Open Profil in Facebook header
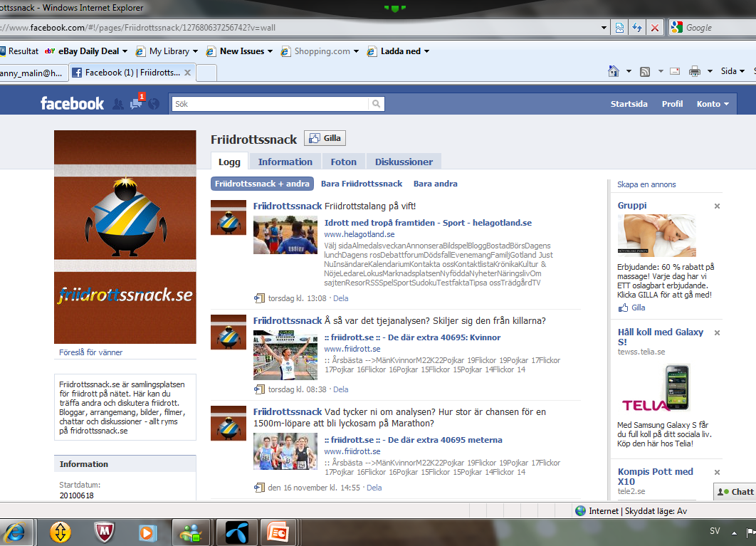756x546 pixels. 672,104
